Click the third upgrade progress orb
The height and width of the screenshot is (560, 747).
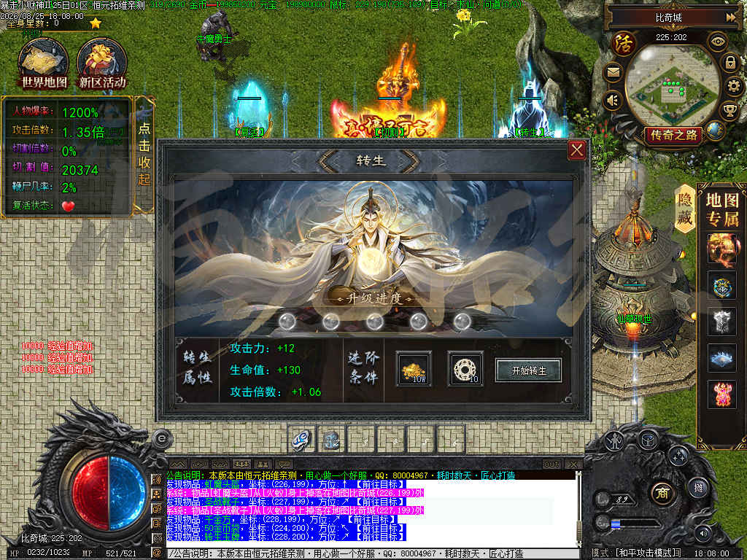pos(375,322)
